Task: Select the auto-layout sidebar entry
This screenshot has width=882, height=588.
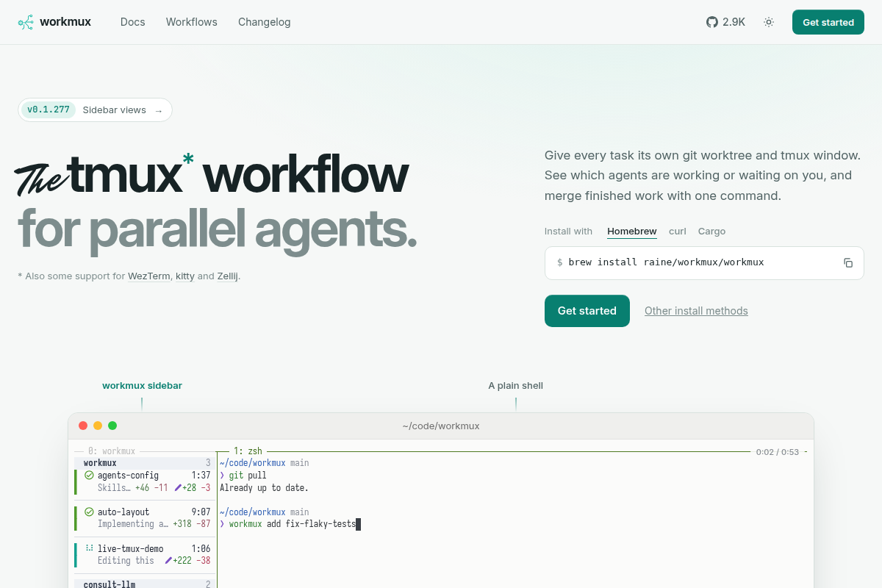Action: tap(145, 518)
